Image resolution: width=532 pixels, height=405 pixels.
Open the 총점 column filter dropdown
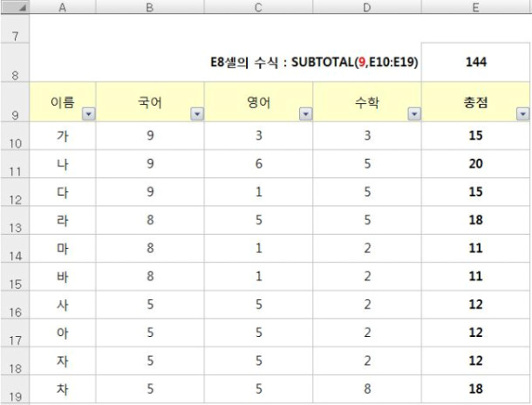522,114
